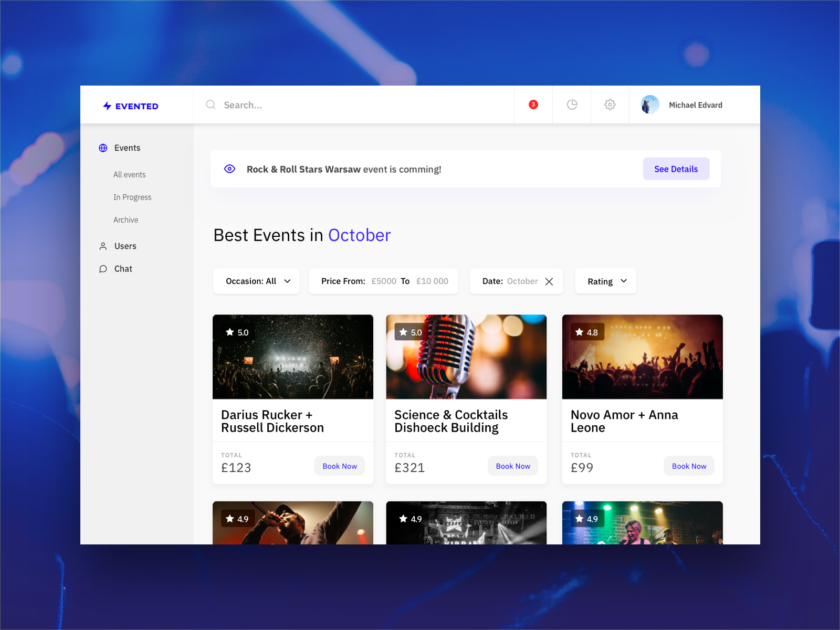Click the speech bubble Chat icon
840x630 pixels.
pos(103,269)
